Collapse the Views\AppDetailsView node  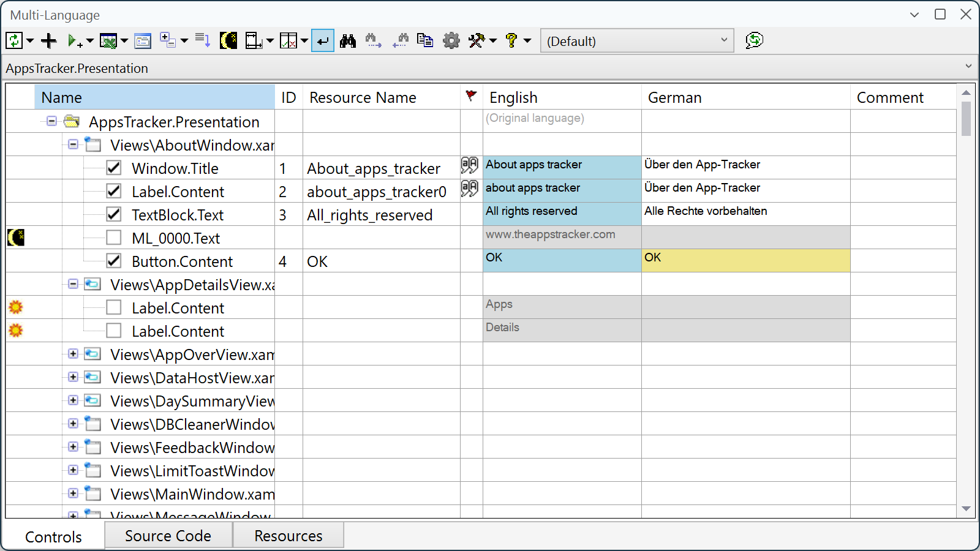(73, 284)
